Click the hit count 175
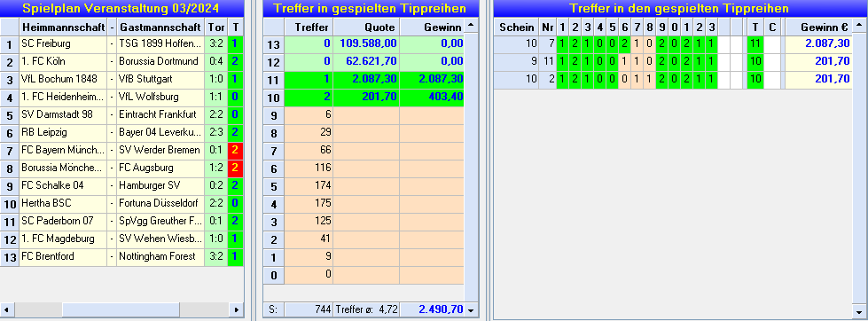 (309, 204)
